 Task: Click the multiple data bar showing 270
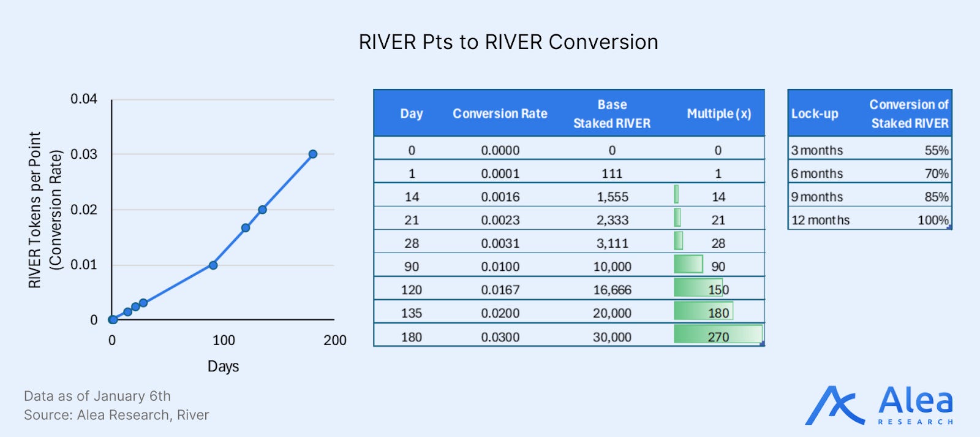point(718,334)
